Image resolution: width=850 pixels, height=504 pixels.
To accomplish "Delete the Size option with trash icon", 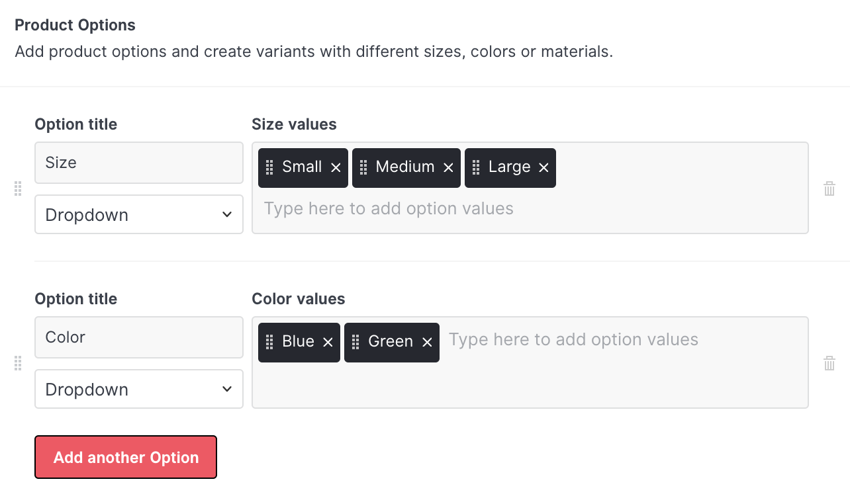I will tap(829, 189).
